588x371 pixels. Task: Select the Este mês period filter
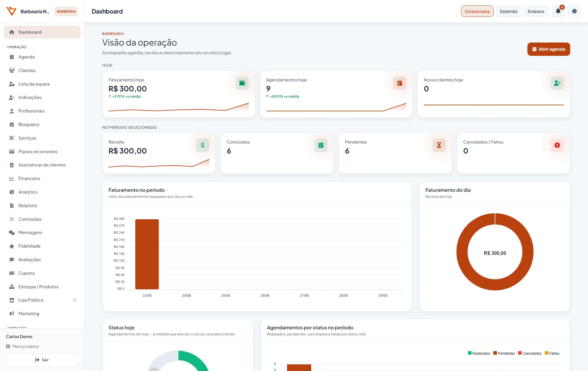[509, 11]
